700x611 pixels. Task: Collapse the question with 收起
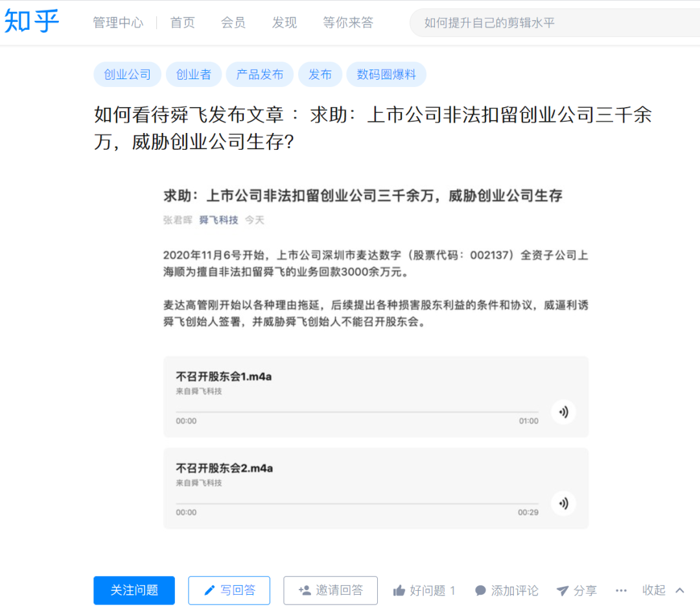click(x=653, y=590)
